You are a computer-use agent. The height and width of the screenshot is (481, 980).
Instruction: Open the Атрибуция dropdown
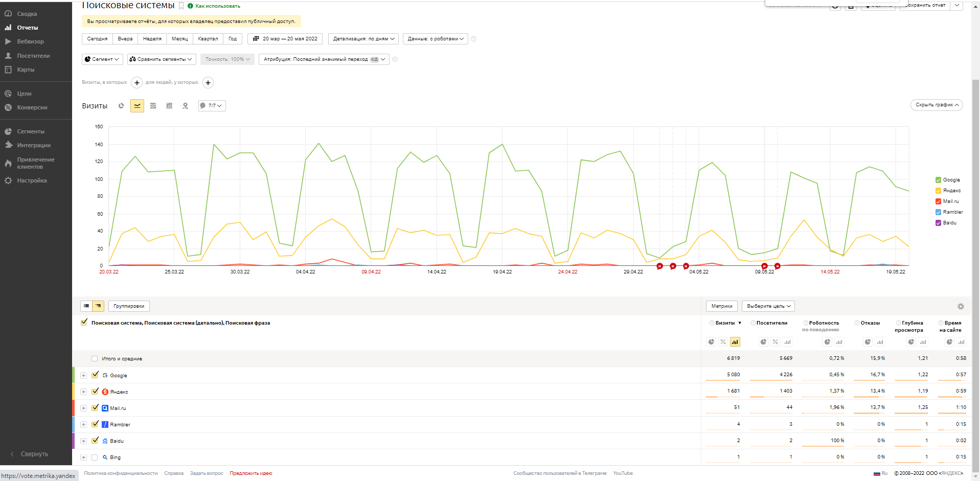[x=324, y=59]
